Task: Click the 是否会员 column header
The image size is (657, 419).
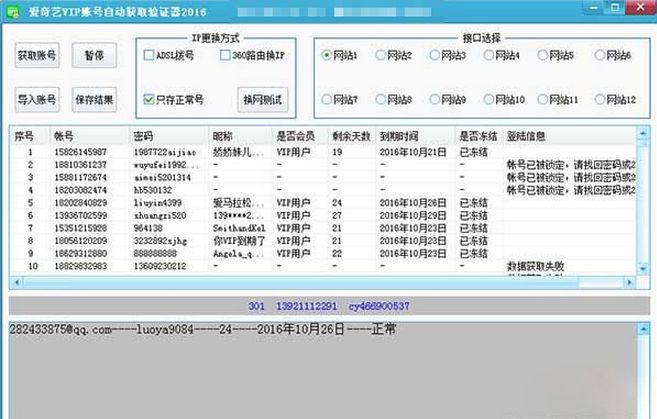Action: [x=300, y=136]
